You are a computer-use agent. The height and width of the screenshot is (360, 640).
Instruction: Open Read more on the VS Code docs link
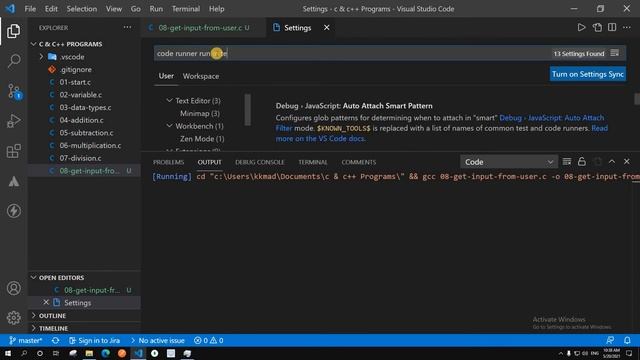[x=320, y=139]
